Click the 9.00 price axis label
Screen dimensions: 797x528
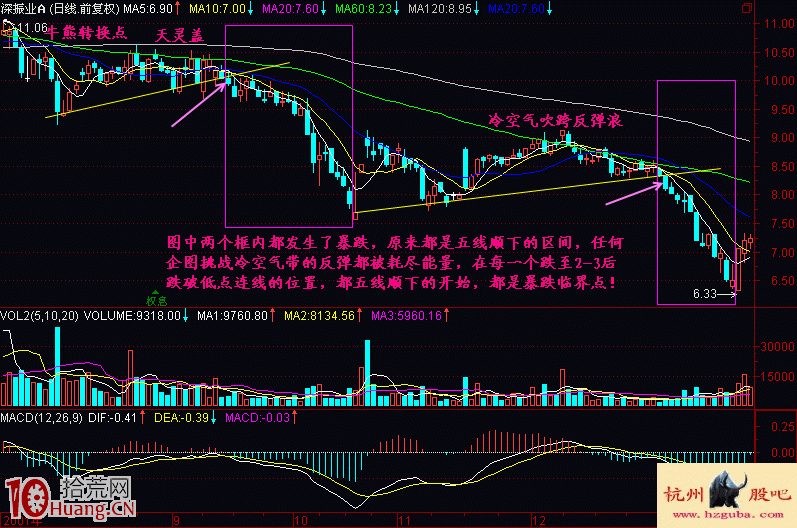pos(782,138)
